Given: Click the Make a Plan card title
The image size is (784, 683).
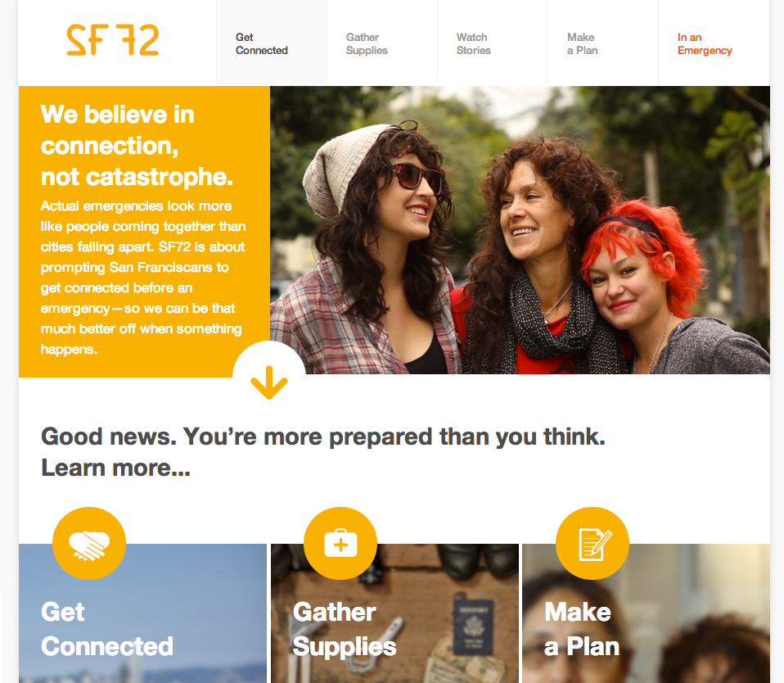Looking at the screenshot, I should 582,629.
